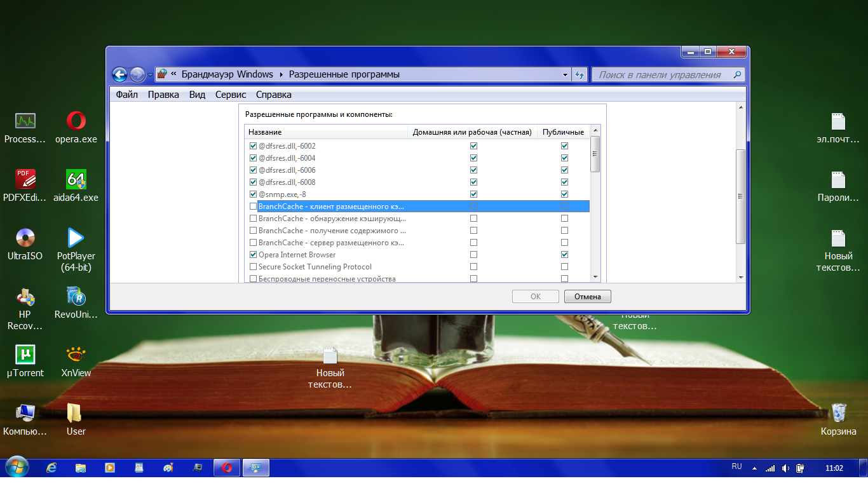Click the Back navigation arrow button
Screen dimensions: 868x488
click(x=119, y=74)
